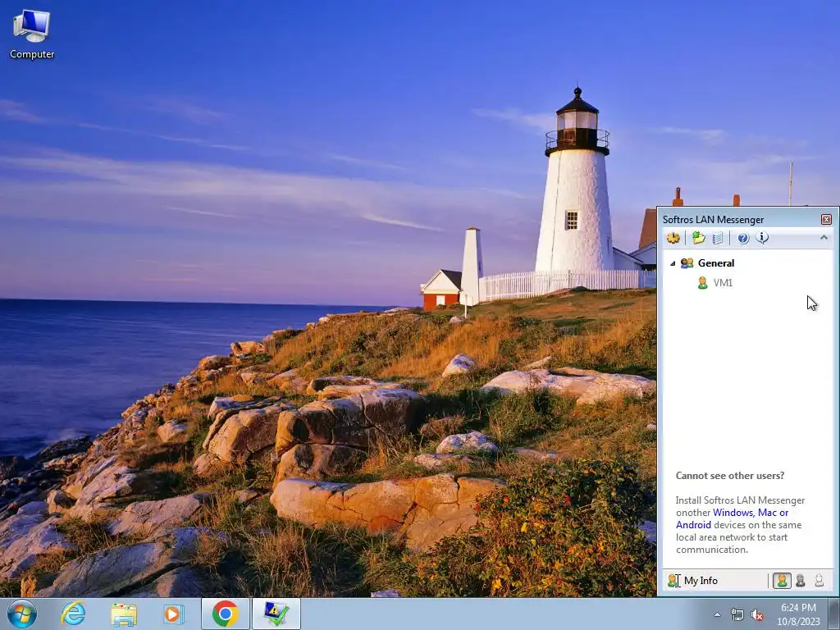Open the Windows download link
This screenshot has width=840, height=630.
tap(733, 513)
